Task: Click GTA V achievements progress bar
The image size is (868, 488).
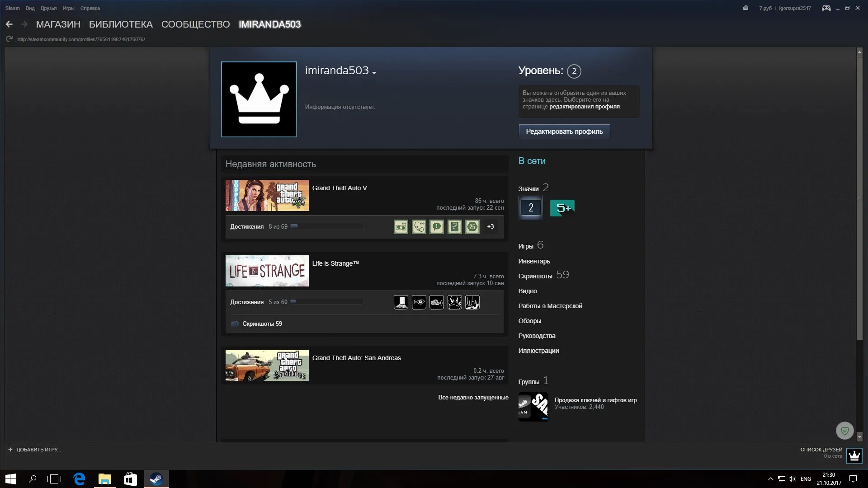Action: pos(327,226)
